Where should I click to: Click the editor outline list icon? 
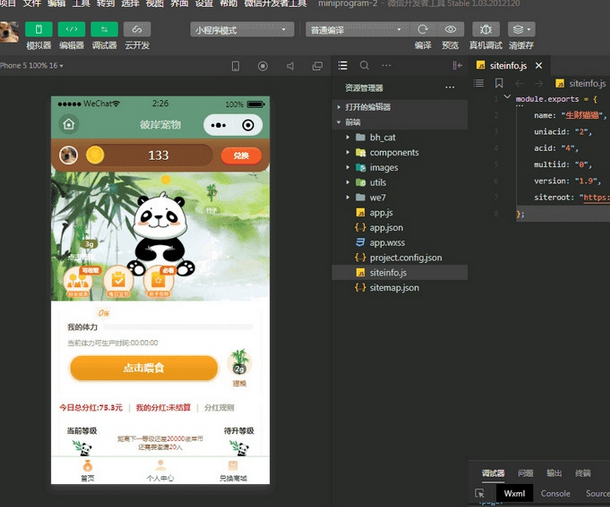(x=479, y=83)
